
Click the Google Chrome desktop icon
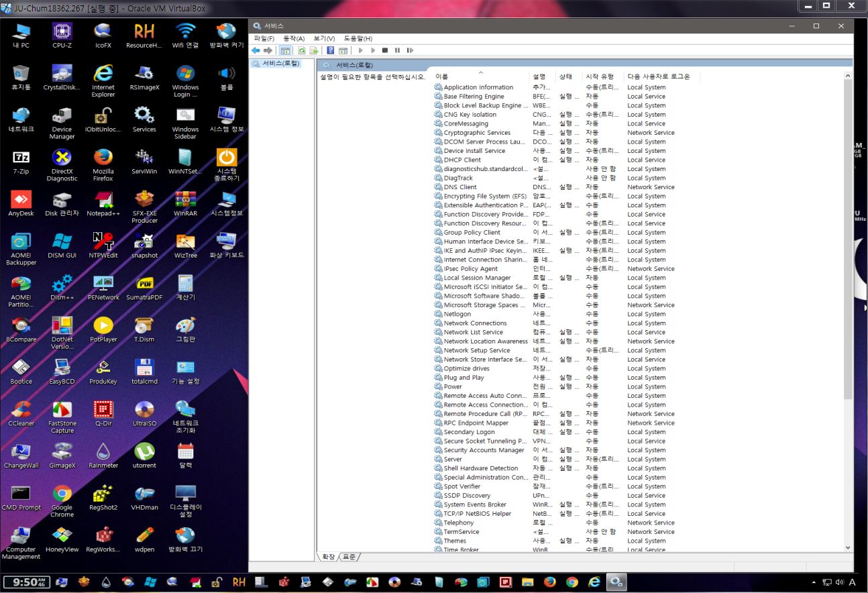[x=62, y=501]
